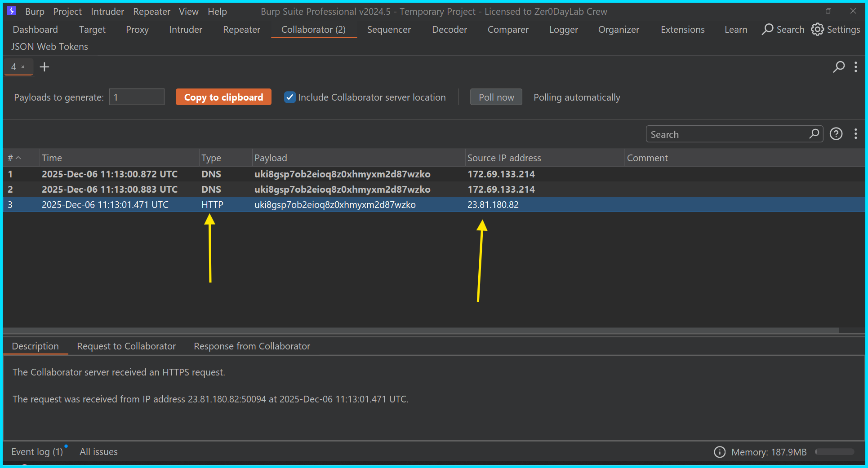Click payload cell in row 2
Image resolution: width=868 pixels, height=468 pixels.
pos(343,190)
